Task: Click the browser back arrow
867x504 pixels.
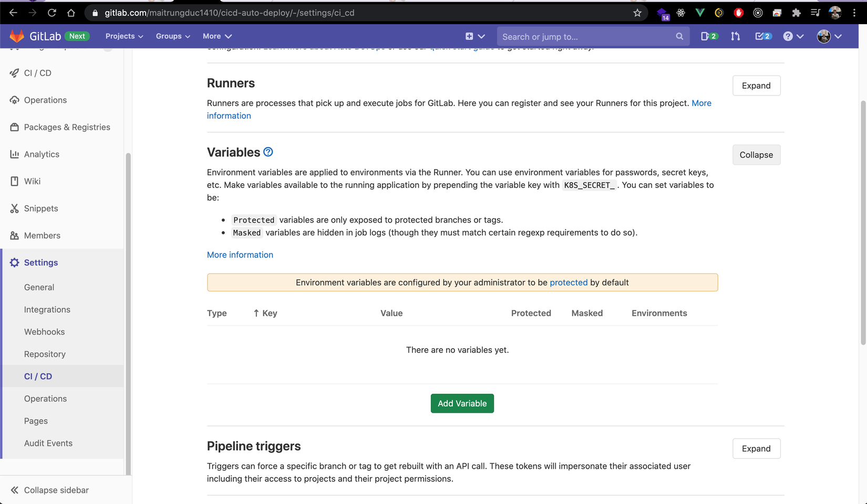Action: point(13,13)
